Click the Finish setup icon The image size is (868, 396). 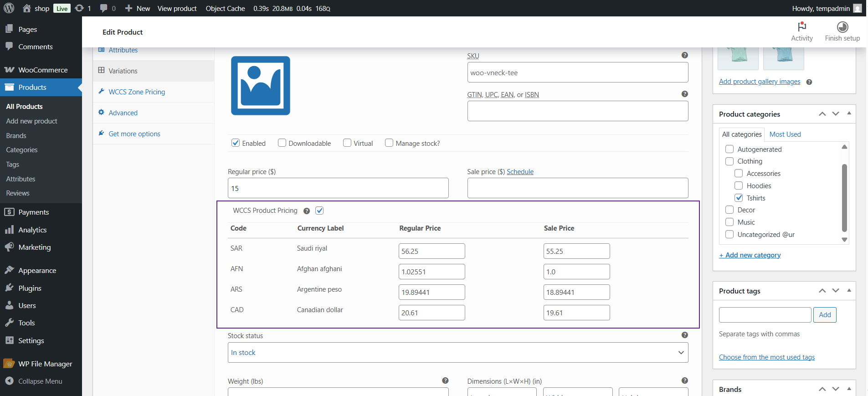click(x=842, y=27)
